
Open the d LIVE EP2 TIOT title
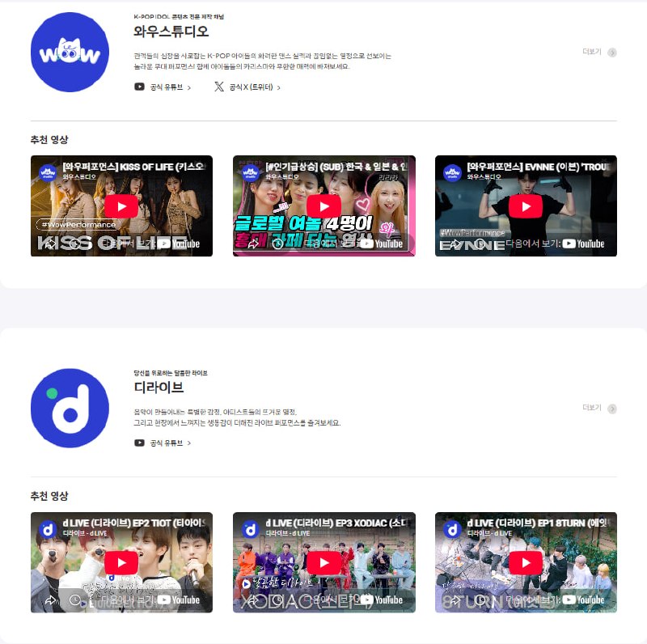tap(134, 523)
